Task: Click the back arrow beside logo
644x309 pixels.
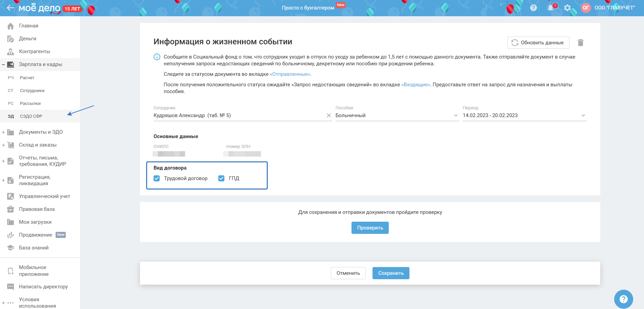Action: tap(11, 8)
